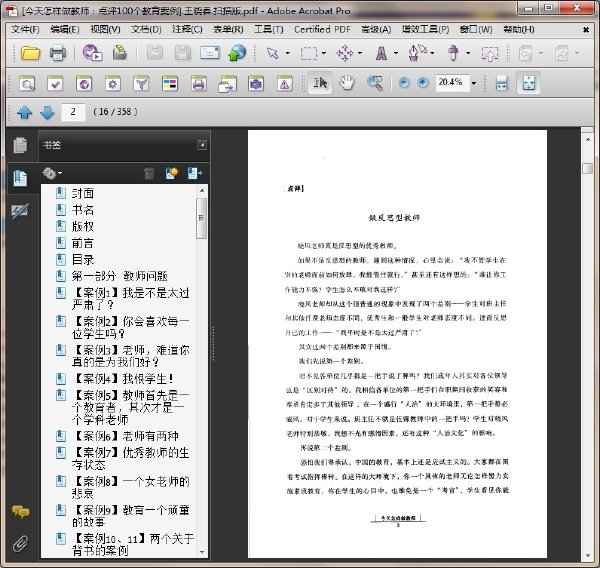Expand the Stamp tool dropdown arrow
Image resolution: width=600 pixels, height=568 pixels.
468,53
